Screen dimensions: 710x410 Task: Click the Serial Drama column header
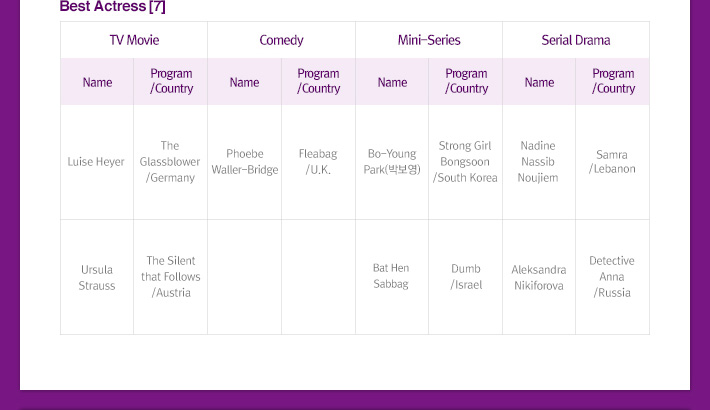coord(576,41)
